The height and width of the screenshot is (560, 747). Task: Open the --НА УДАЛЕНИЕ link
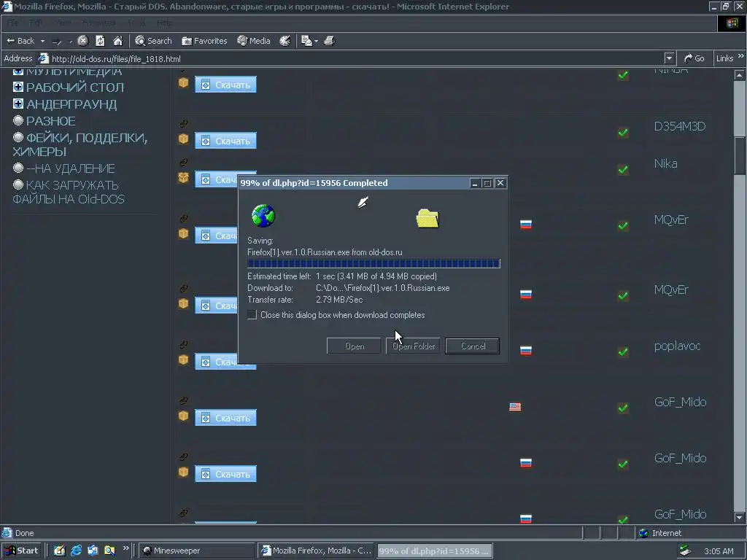71,168
